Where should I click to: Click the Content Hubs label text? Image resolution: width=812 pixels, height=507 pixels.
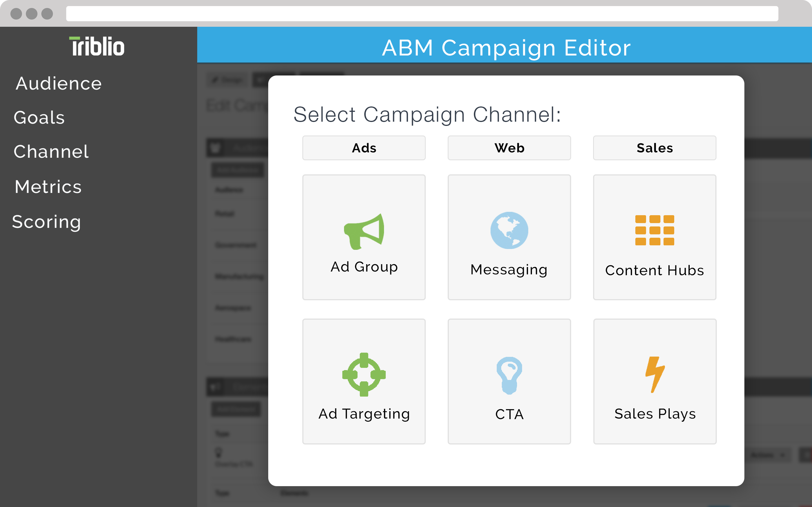[x=655, y=270]
